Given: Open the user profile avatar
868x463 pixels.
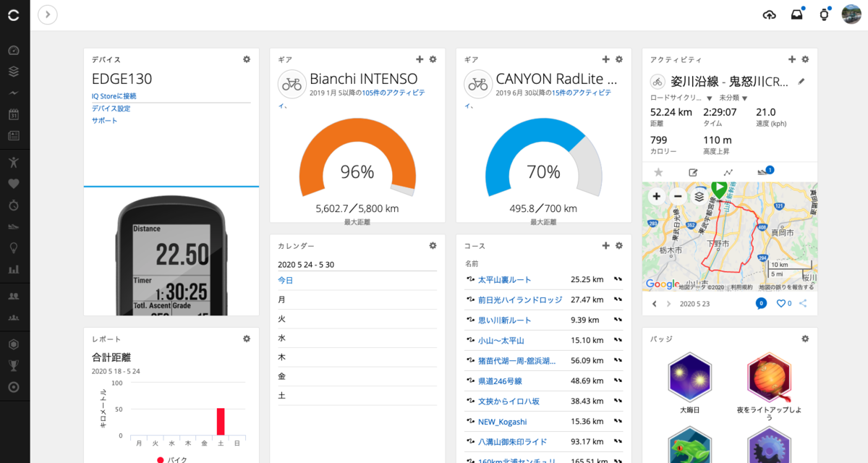Looking at the screenshot, I should 851,14.
